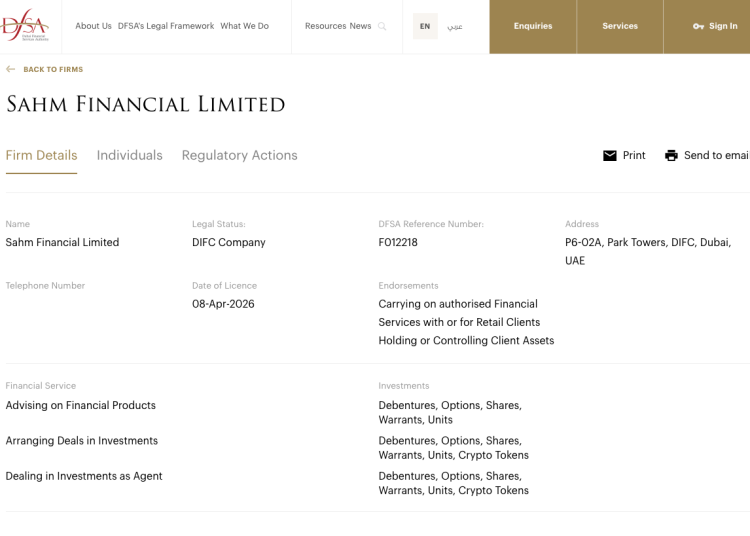Viewport: 750px width, 536px height.
Task: Select the Individuals tab
Action: pyautogui.click(x=129, y=155)
